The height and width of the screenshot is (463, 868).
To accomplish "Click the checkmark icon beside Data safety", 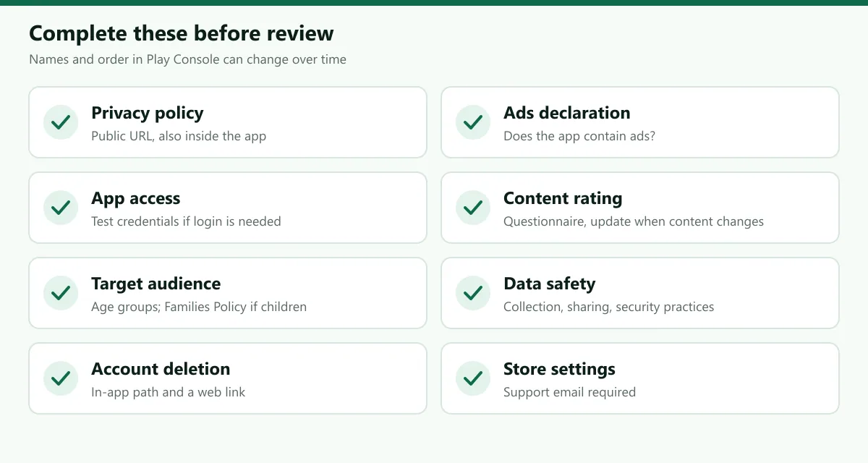I will [x=473, y=293].
